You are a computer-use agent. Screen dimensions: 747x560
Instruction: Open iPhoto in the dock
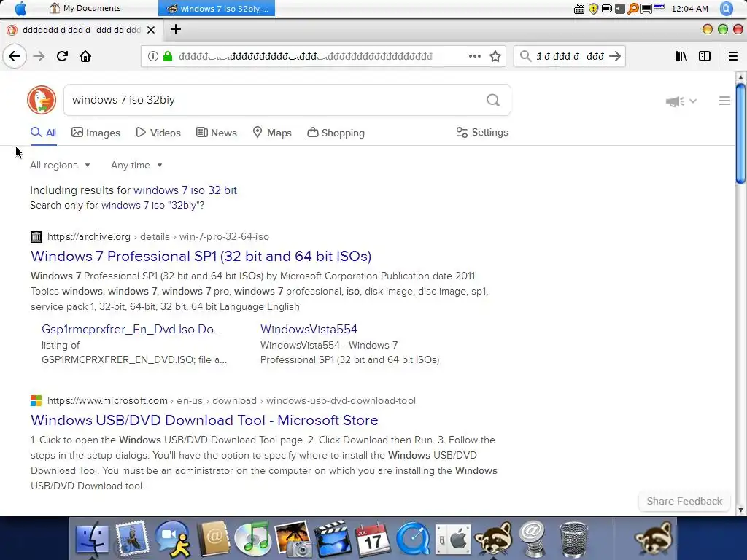pos(293,539)
